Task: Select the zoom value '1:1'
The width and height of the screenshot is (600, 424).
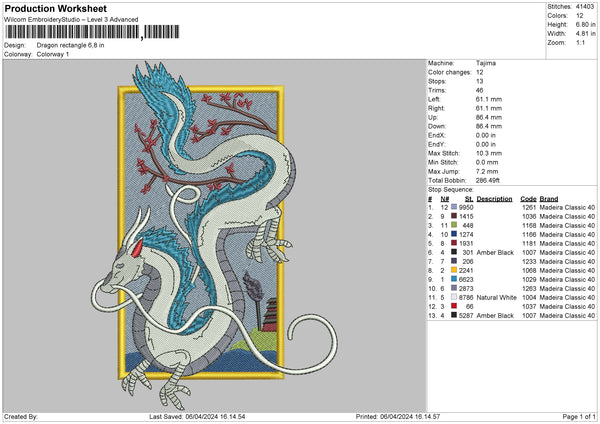Action: coord(580,42)
